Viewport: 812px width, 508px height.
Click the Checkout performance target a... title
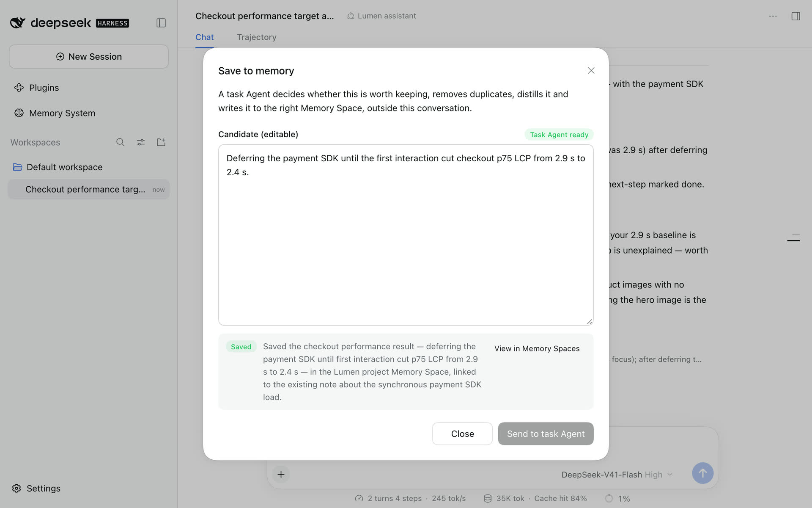(265, 16)
